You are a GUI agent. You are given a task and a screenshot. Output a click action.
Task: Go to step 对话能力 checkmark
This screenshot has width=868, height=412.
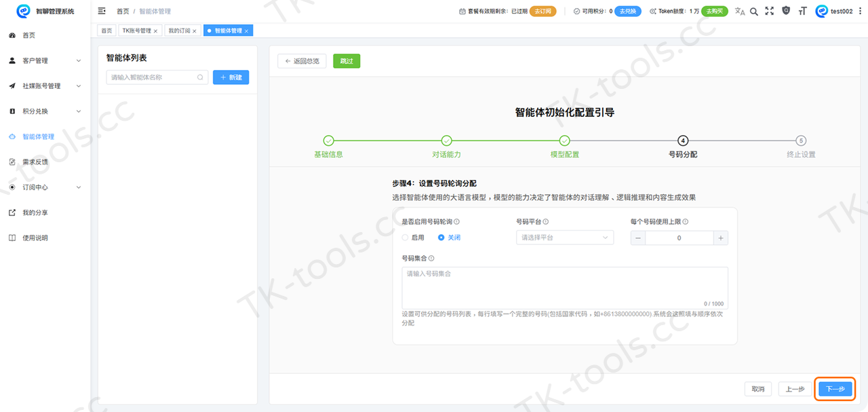pos(446,141)
